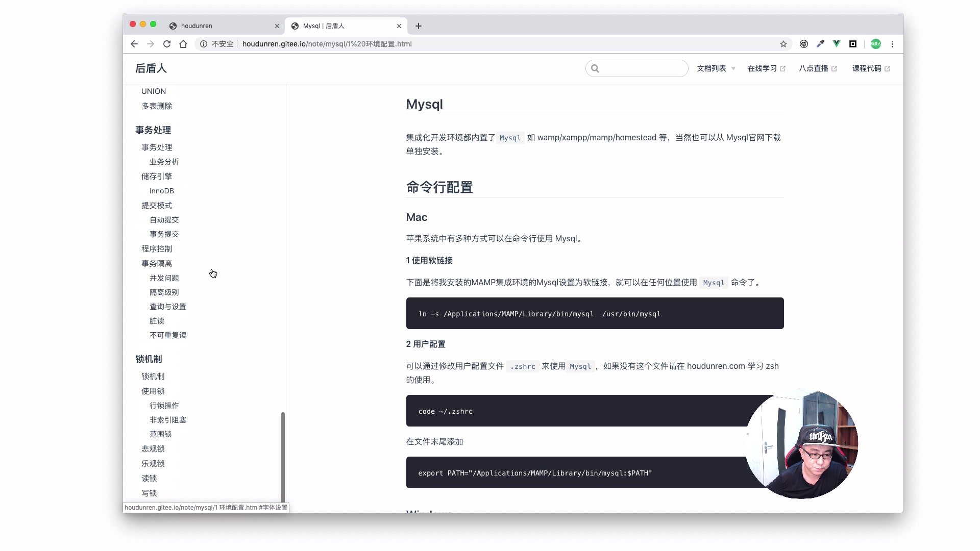Open the browser home page
980x551 pixels.
click(x=183, y=44)
